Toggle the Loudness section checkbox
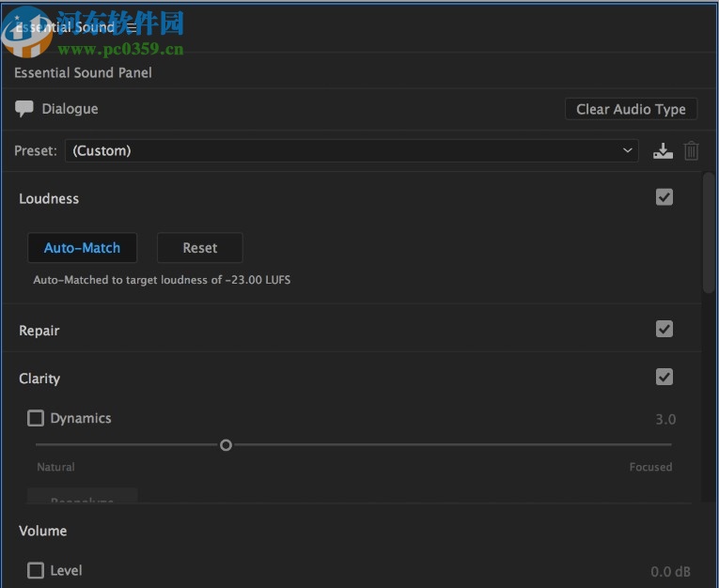Screen dimensions: 719x588 [664, 197]
